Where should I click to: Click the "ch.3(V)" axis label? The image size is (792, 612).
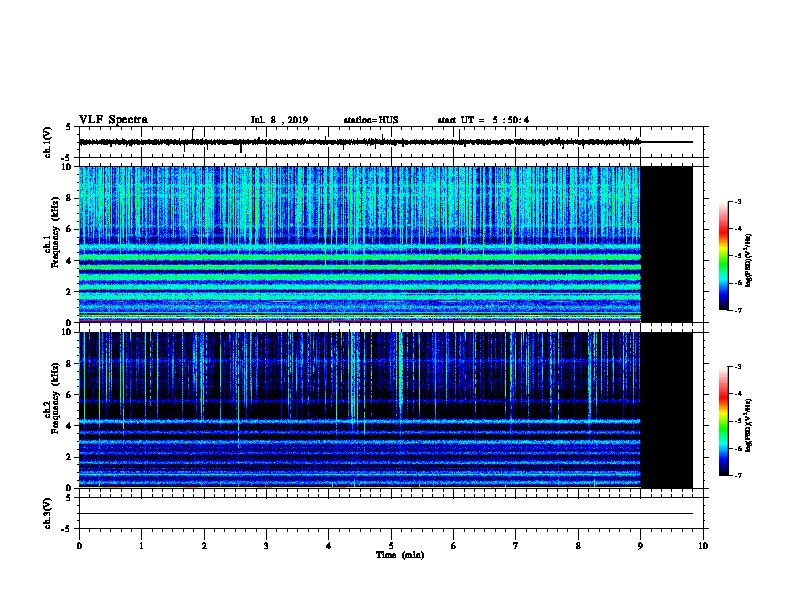pos(48,513)
